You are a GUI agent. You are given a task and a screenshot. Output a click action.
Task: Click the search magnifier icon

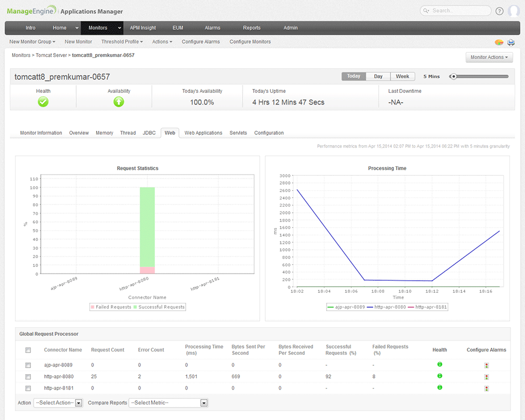click(426, 11)
